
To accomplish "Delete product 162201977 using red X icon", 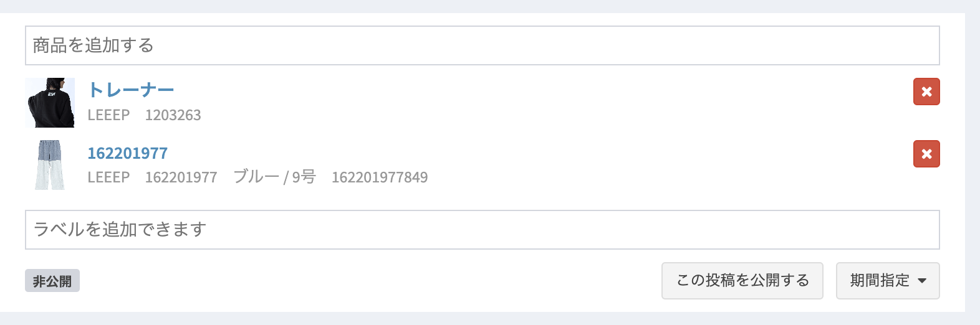I will tap(926, 154).
